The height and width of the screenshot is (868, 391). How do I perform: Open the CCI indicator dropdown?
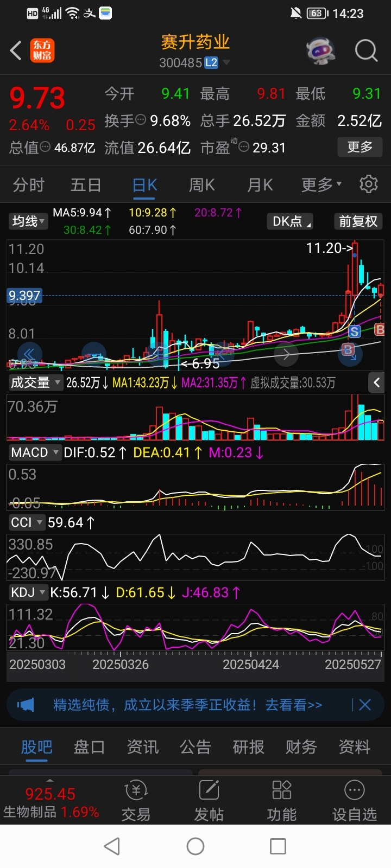coord(26,522)
